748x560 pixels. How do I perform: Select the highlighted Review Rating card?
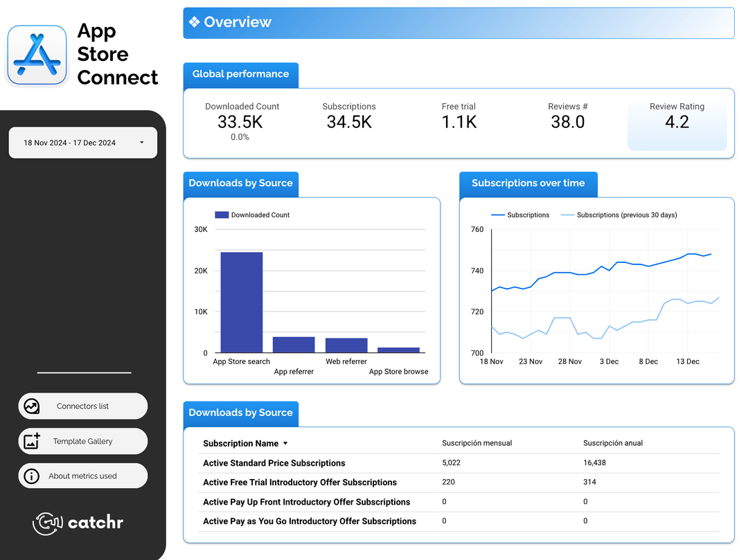tap(677, 123)
